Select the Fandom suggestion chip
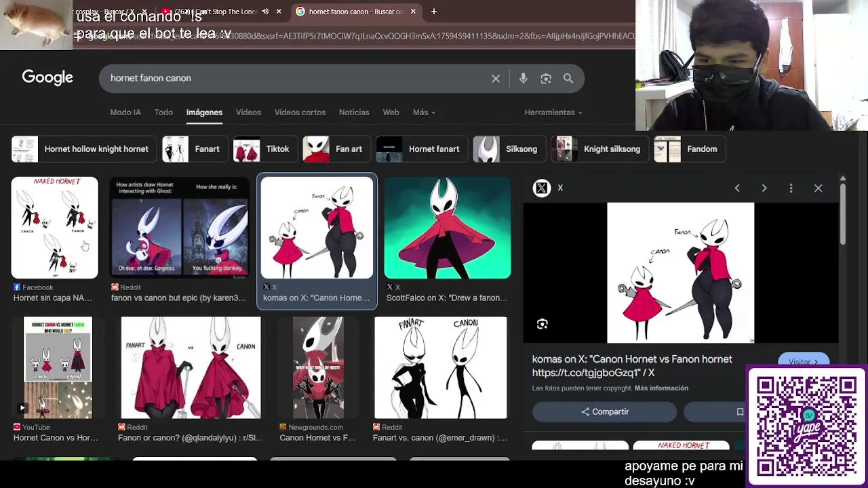 (x=690, y=149)
